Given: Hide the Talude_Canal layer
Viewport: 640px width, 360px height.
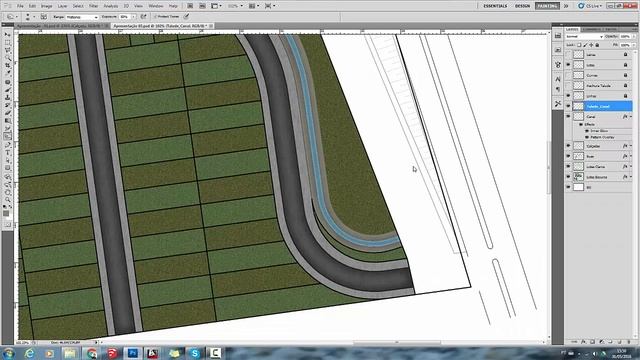Looking at the screenshot, I should click(x=568, y=106).
